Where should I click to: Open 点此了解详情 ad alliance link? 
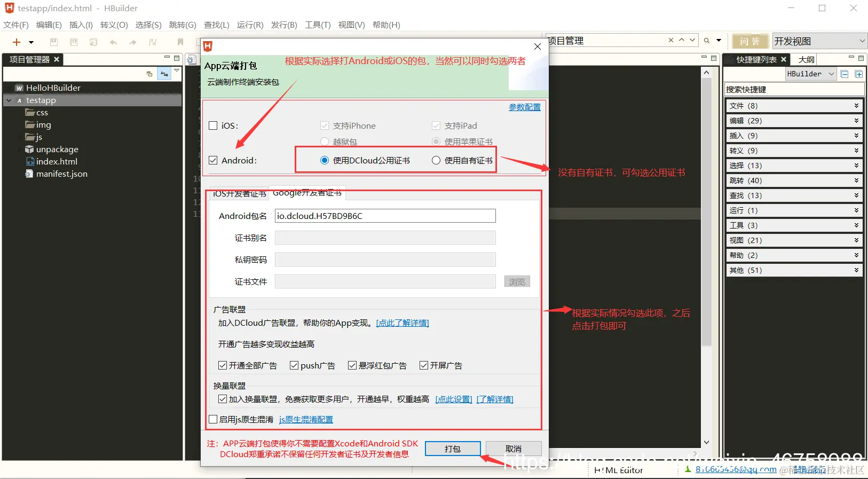[x=403, y=323]
